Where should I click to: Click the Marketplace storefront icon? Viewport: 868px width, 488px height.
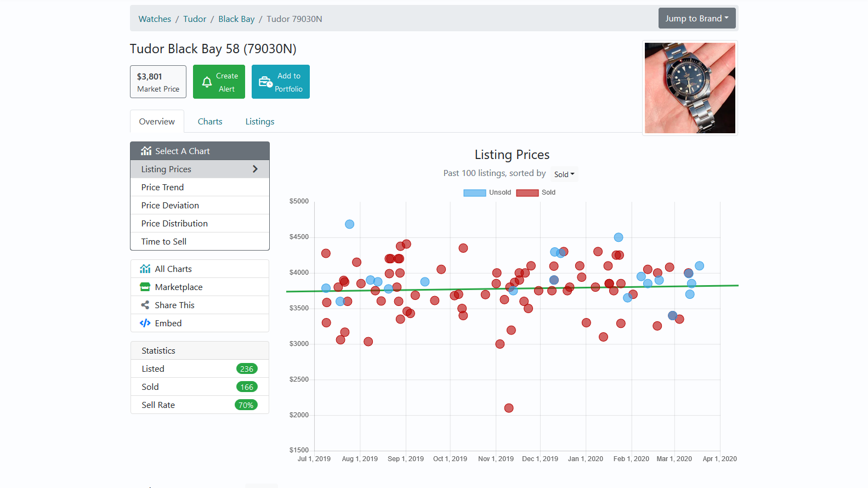[x=145, y=287]
